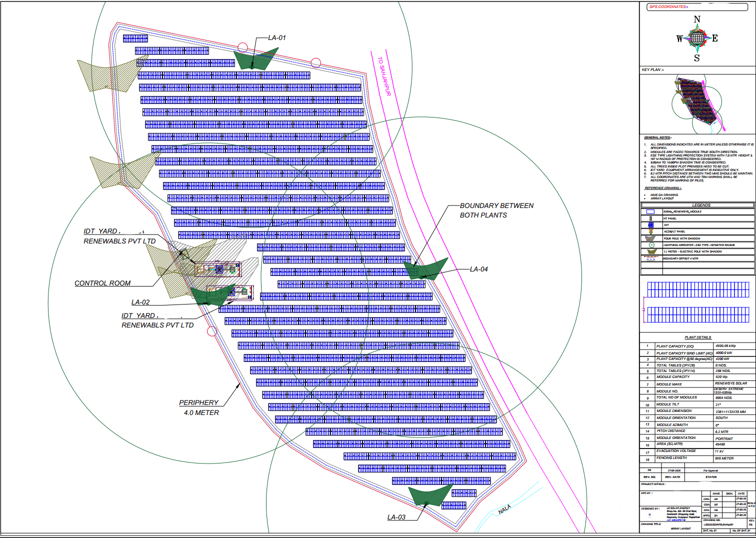Click the R0 revision number cell
The height and width of the screenshot is (538, 756).
[x=649, y=470]
